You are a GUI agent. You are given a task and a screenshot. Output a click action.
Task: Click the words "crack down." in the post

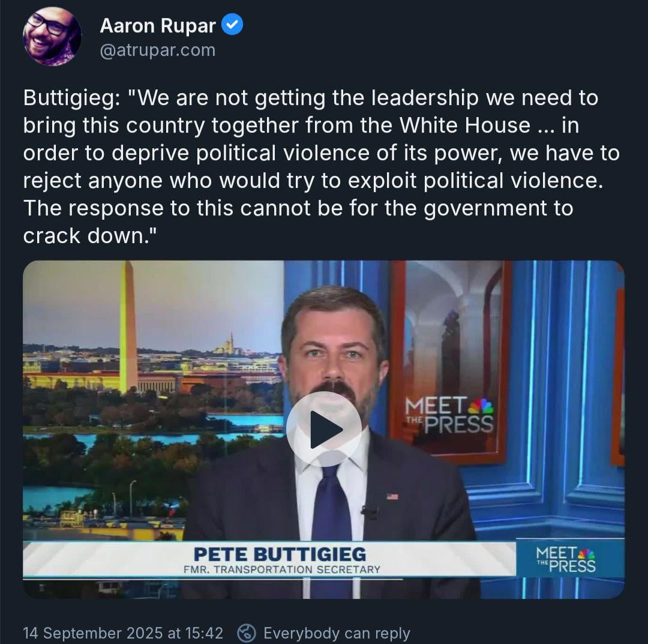point(90,236)
